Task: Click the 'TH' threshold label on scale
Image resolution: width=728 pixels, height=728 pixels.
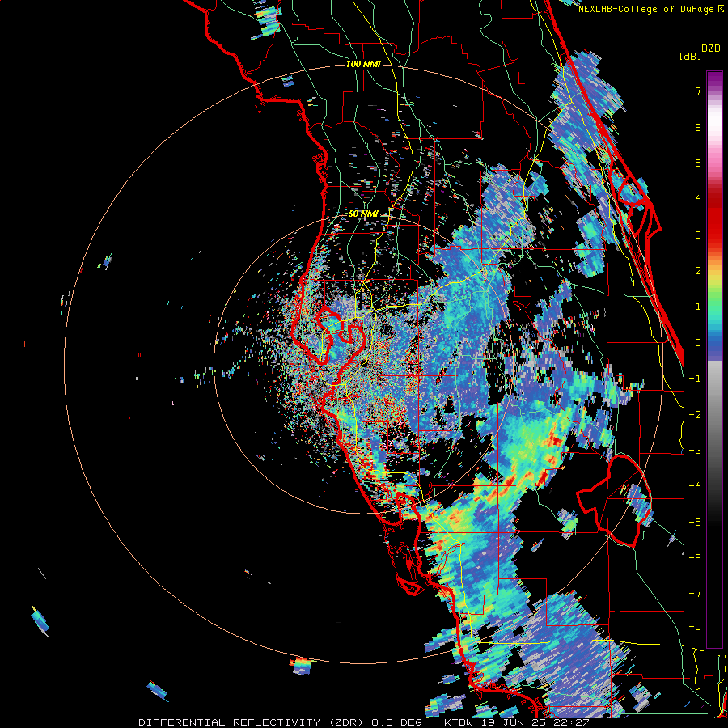Action: point(695,630)
